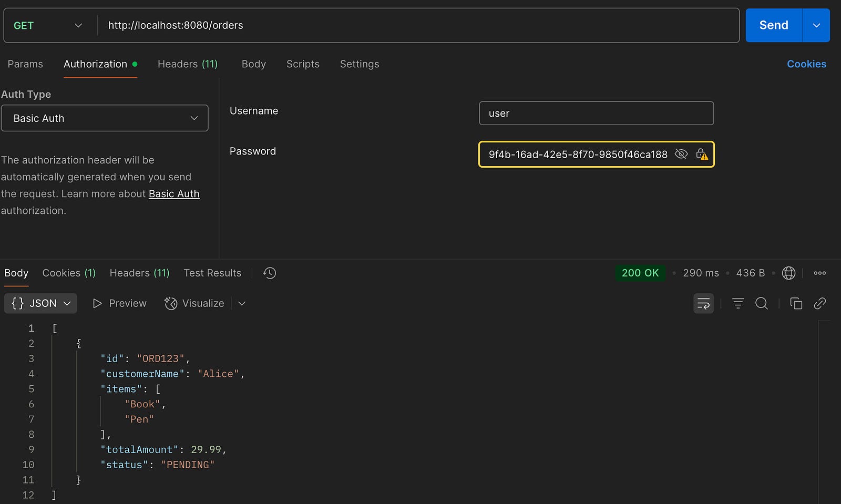
Task: Expand Send button options arrow
Action: [x=816, y=25]
